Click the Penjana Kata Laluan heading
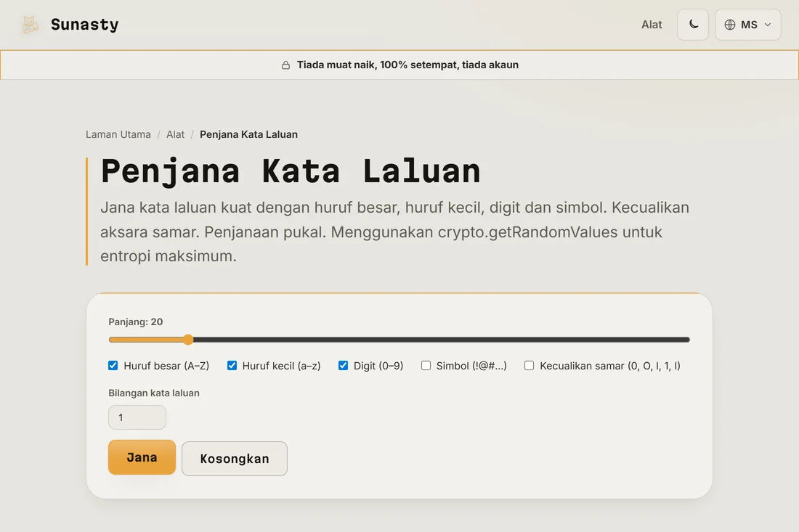 tap(291, 171)
